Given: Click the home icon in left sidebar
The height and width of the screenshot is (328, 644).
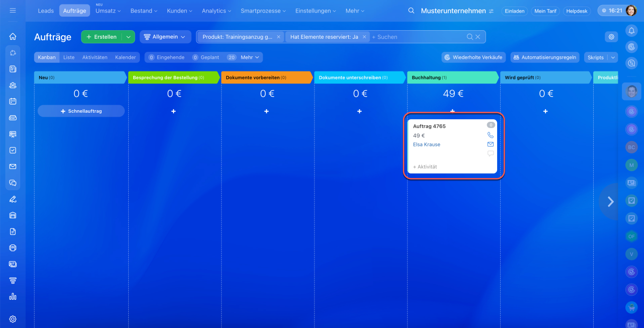Looking at the screenshot, I should coord(13,36).
